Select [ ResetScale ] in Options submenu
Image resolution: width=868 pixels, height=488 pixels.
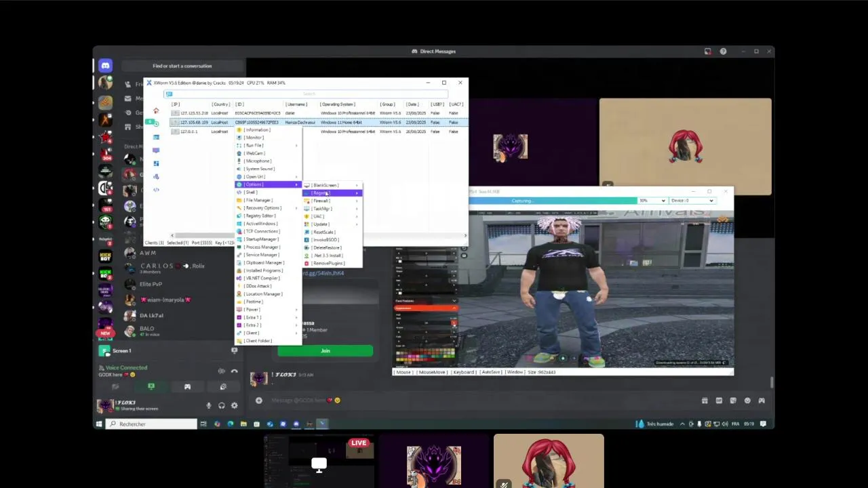(x=332, y=232)
